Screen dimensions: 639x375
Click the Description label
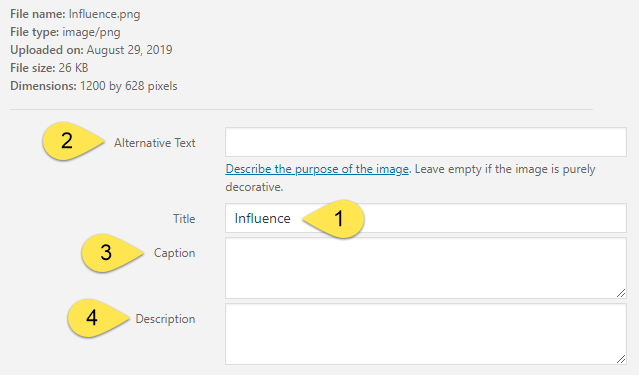(165, 319)
